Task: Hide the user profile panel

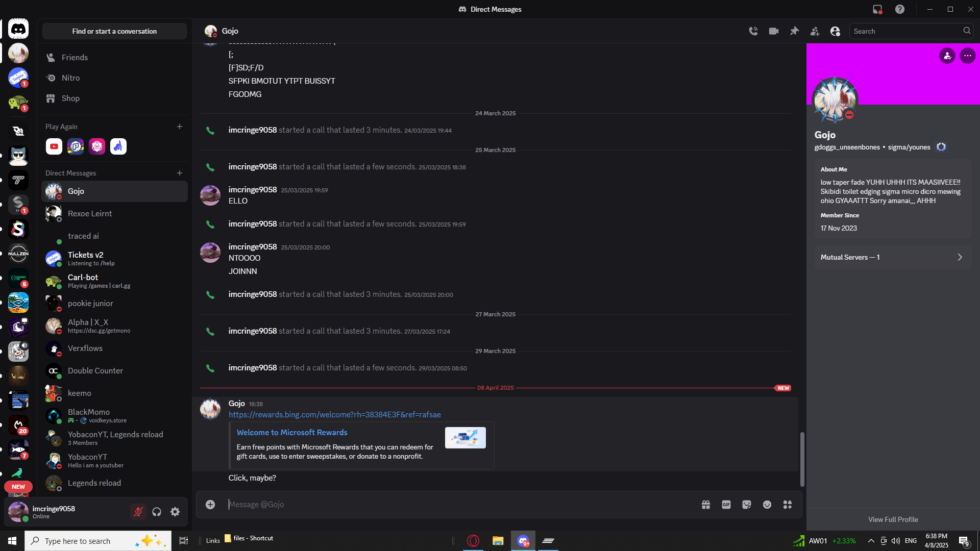Action: (x=835, y=31)
